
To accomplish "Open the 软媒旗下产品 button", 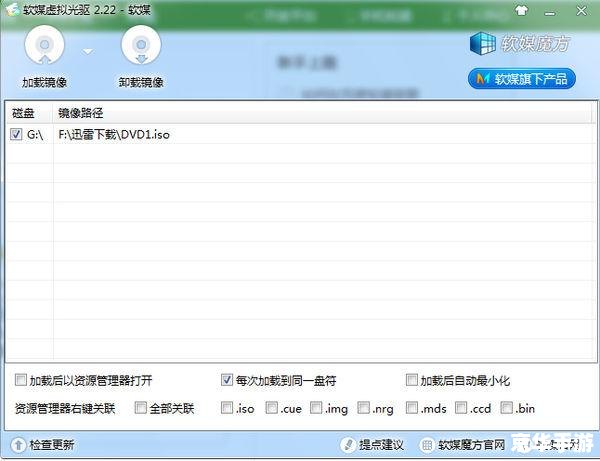I will (522, 79).
